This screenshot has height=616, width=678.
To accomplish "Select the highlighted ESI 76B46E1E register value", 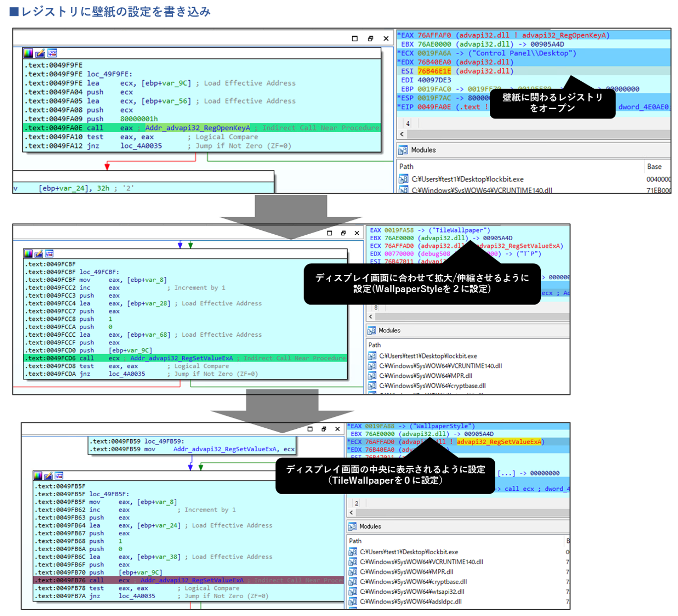I will pyautogui.click(x=434, y=71).
